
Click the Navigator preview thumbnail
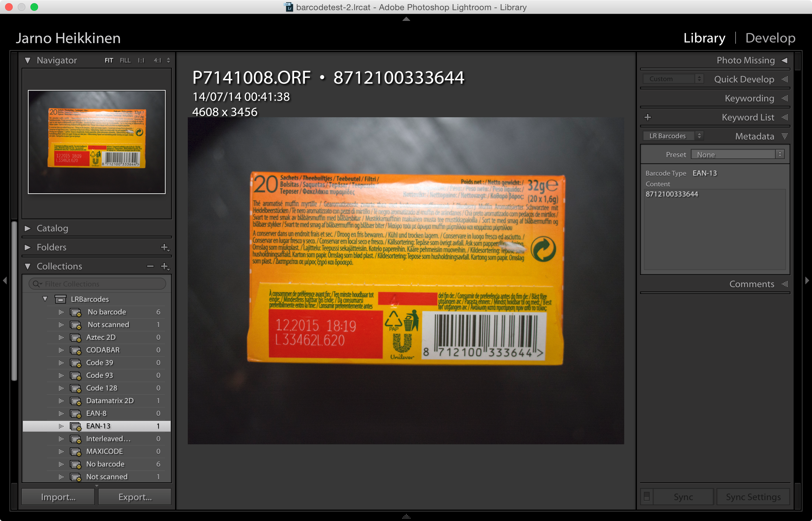point(96,142)
